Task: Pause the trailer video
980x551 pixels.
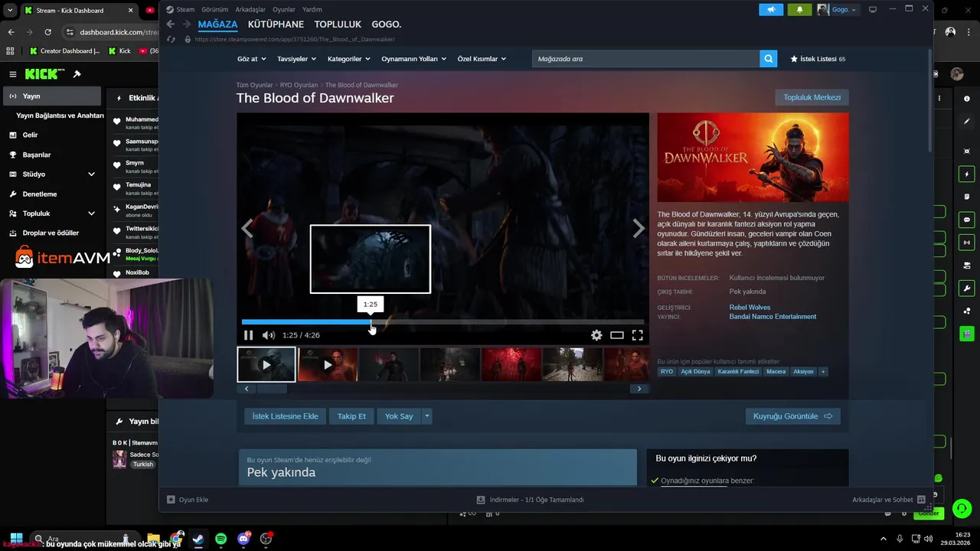Action: [248, 335]
